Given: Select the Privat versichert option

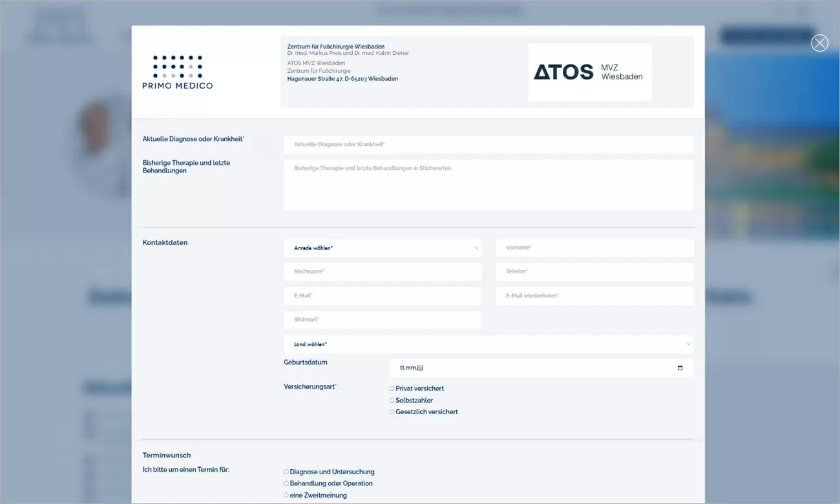Looking at the screenshot, I should point(392,388).
